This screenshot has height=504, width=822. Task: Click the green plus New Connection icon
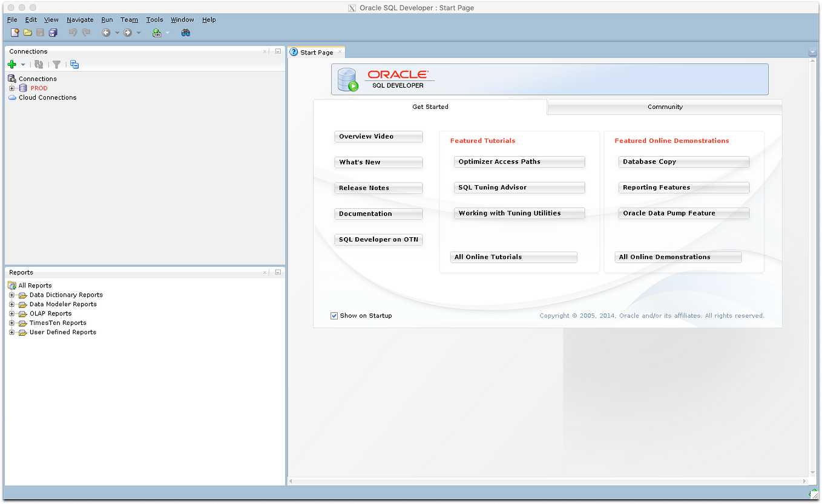pos(12,64)
